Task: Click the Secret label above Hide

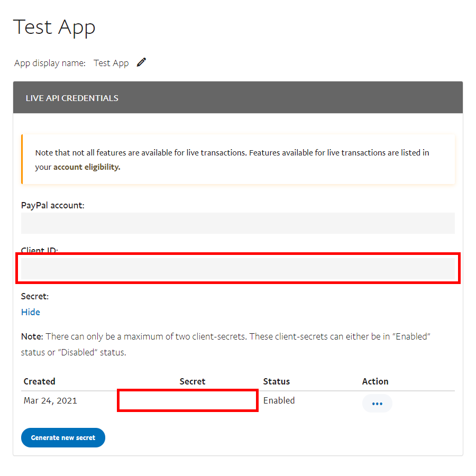Action: [35, 296]
